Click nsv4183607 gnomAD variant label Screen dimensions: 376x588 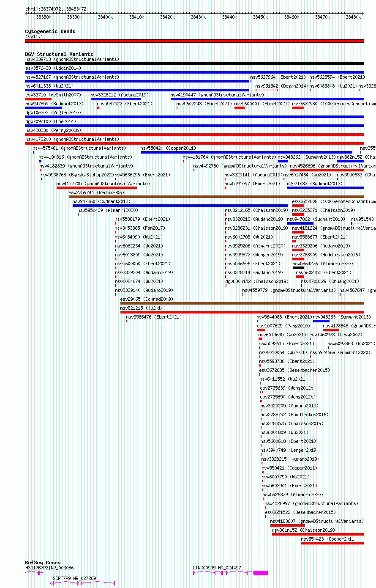[317, 521]
